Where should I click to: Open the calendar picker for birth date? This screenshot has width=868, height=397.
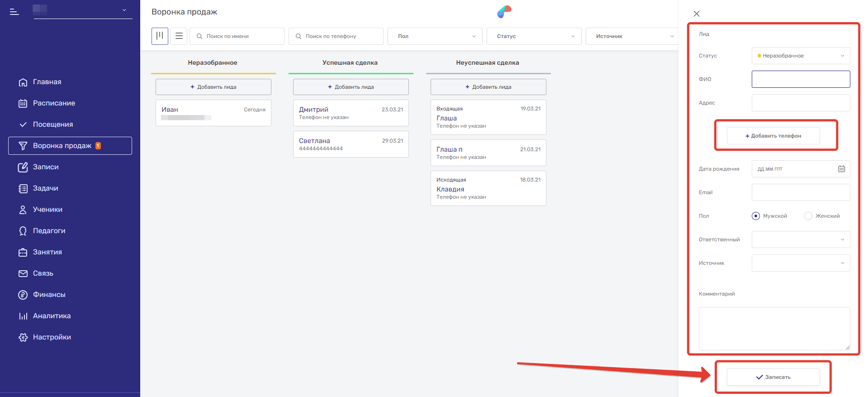click(x=841, y=169)
